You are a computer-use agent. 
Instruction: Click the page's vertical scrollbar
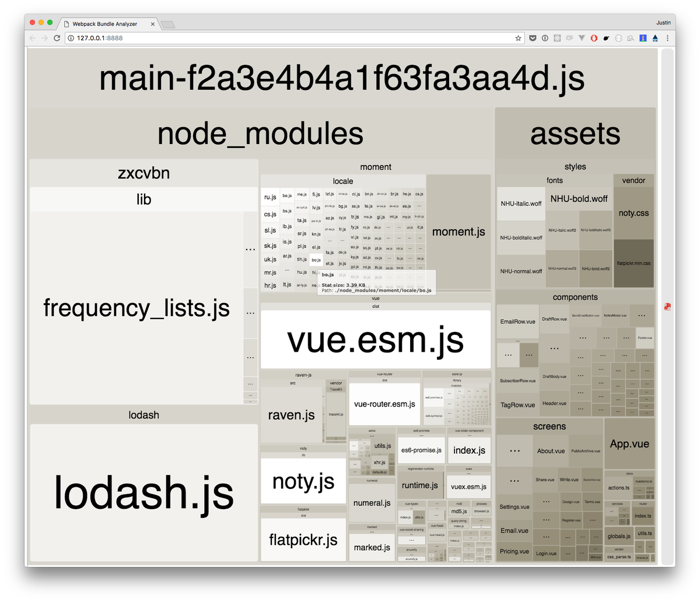pos(667,306)
